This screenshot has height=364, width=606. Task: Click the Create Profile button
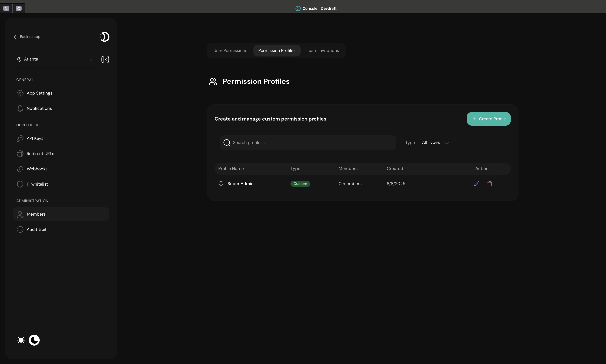488,119
